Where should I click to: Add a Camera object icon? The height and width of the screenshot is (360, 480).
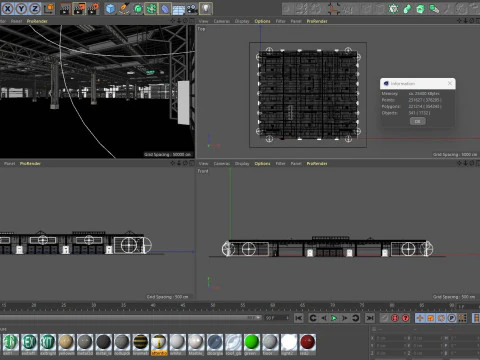click(x=192, y=9)
